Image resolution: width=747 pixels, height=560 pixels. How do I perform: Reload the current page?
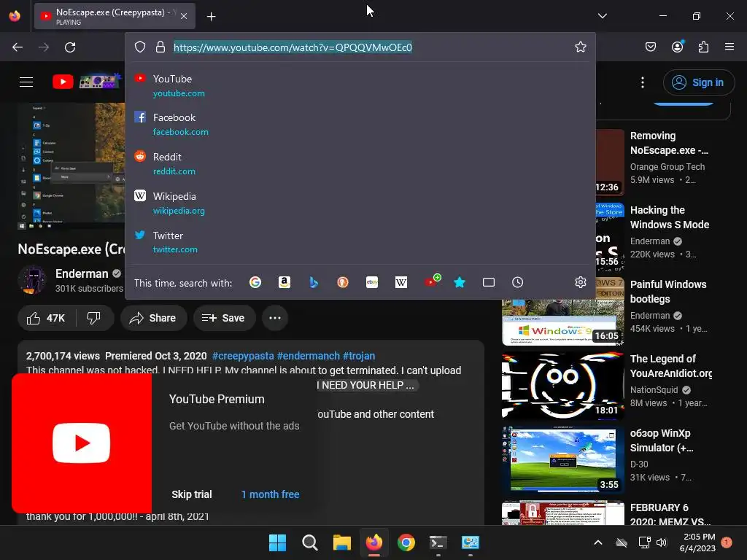[x=70, y=47]
